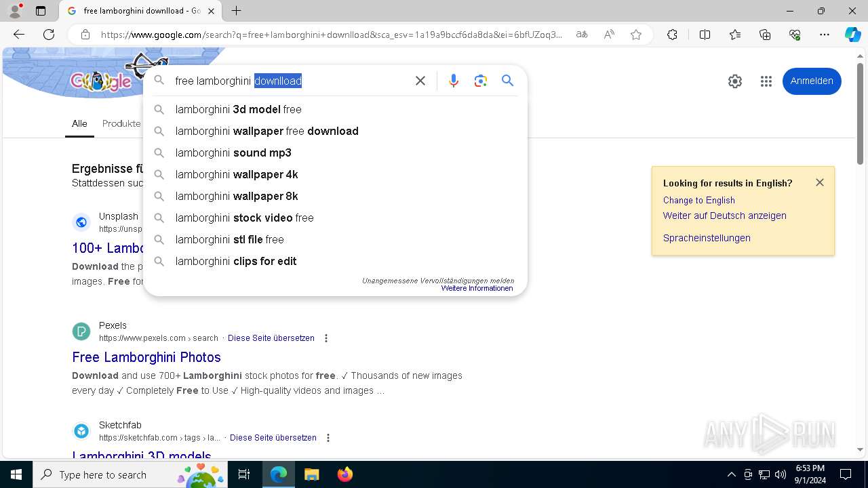Switch to the Produkte tab
This screenshot has height=488, width=868.
click(x=121, y=123)
